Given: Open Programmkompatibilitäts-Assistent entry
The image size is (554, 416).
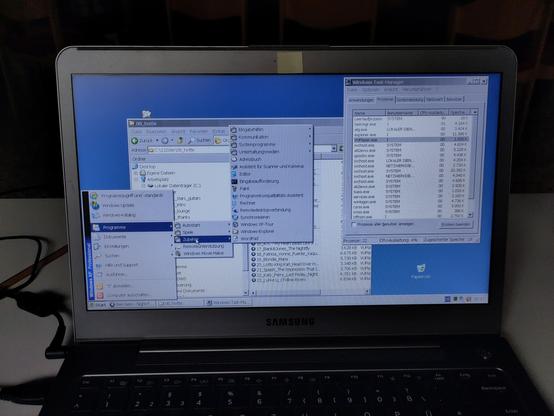Looking at the screenshot, I should (271, 195).
